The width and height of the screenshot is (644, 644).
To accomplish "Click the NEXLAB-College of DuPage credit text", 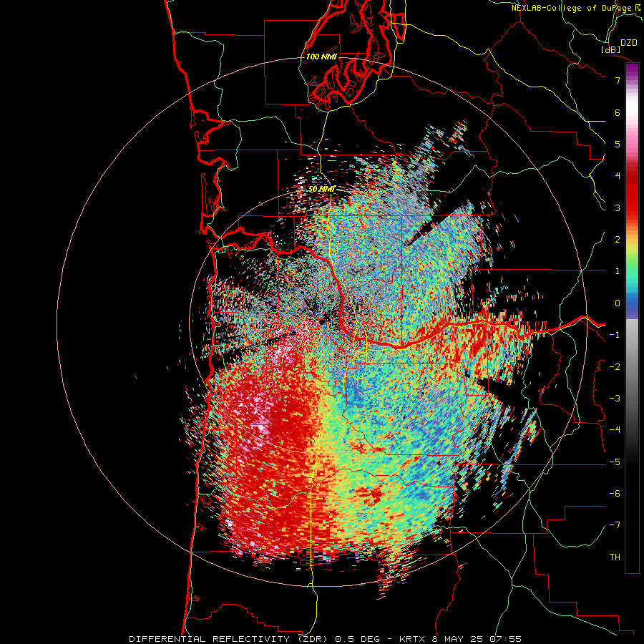I will coord(577,8).
